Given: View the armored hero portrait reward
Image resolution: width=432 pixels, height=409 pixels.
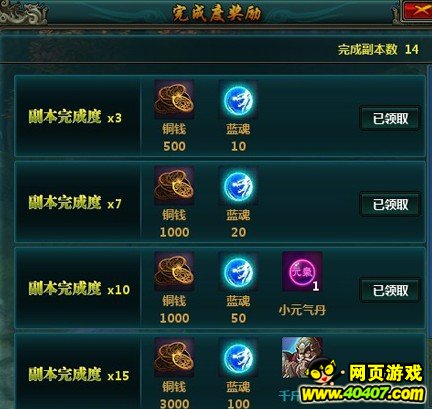Looking at the screenshot, I should point(302,357).
